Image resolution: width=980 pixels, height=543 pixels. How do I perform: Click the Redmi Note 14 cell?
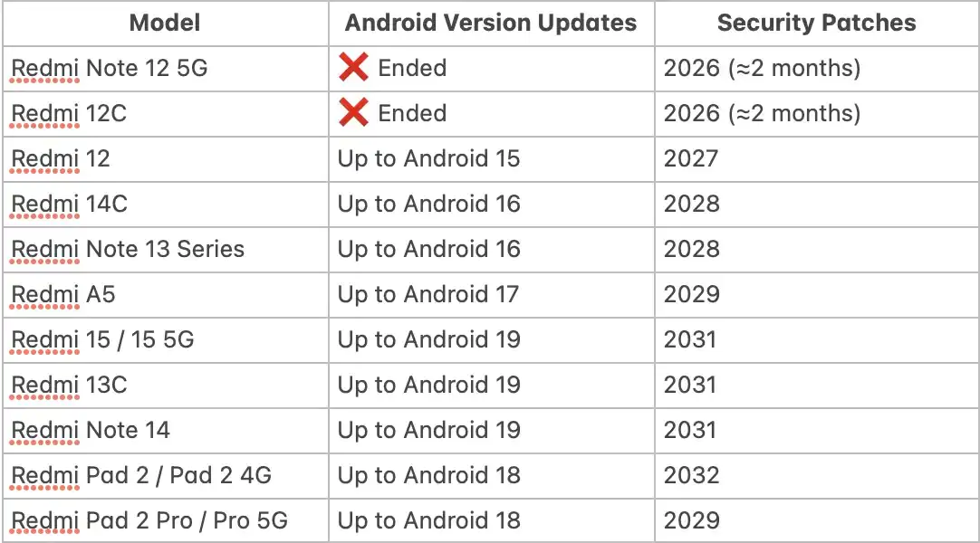[91, 430]
